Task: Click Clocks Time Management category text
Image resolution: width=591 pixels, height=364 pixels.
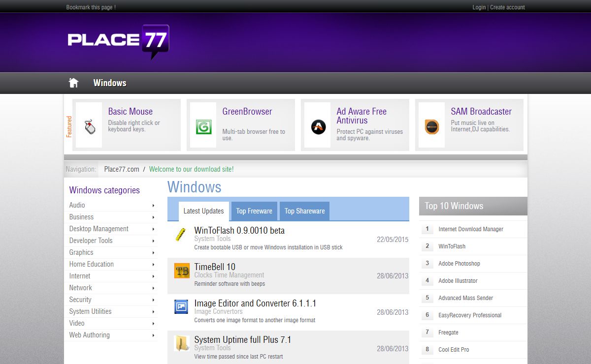Action: click(229, 275)
